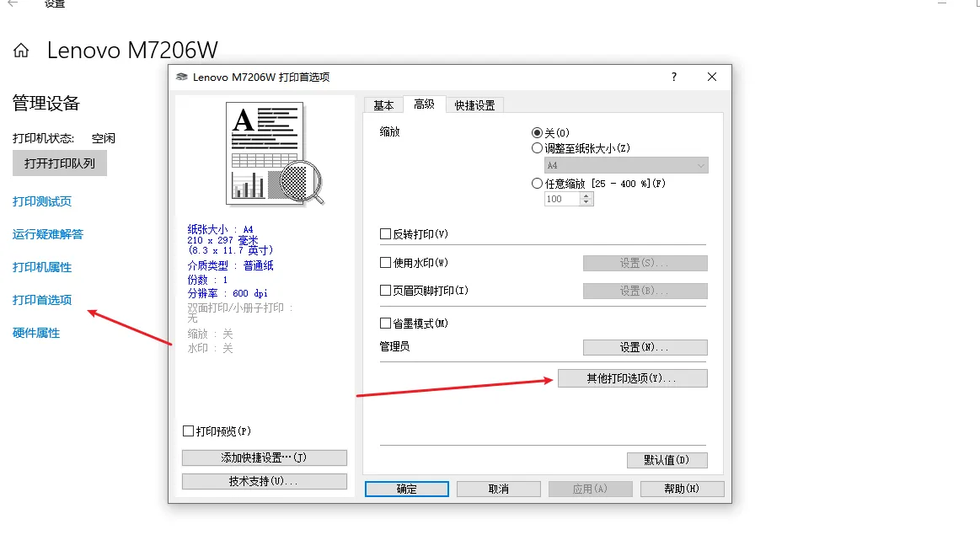The height and width of the screenshot is (551, 980).
Task: Click the printer icon in dialog title bar
Action: [182, 77]
